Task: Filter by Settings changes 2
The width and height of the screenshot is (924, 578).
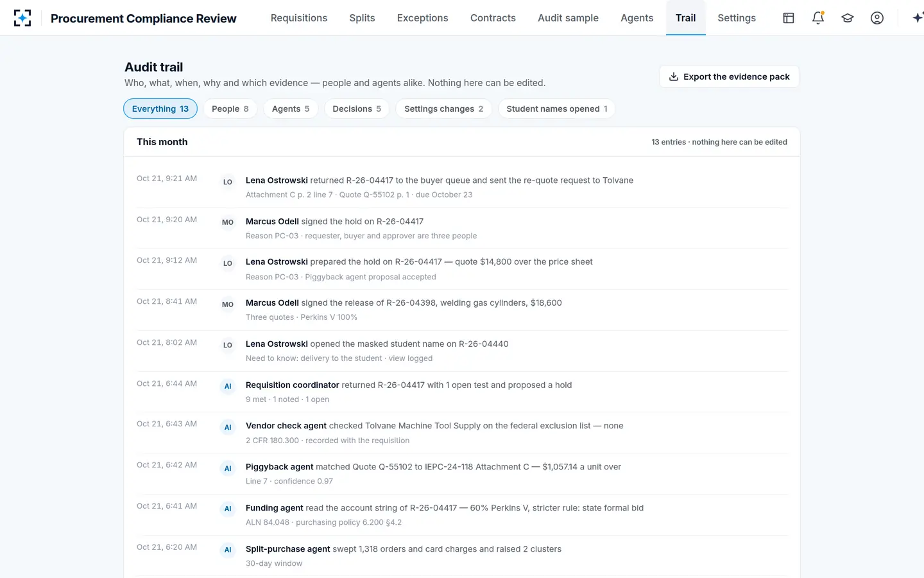Action: click(x=444, y=109)
